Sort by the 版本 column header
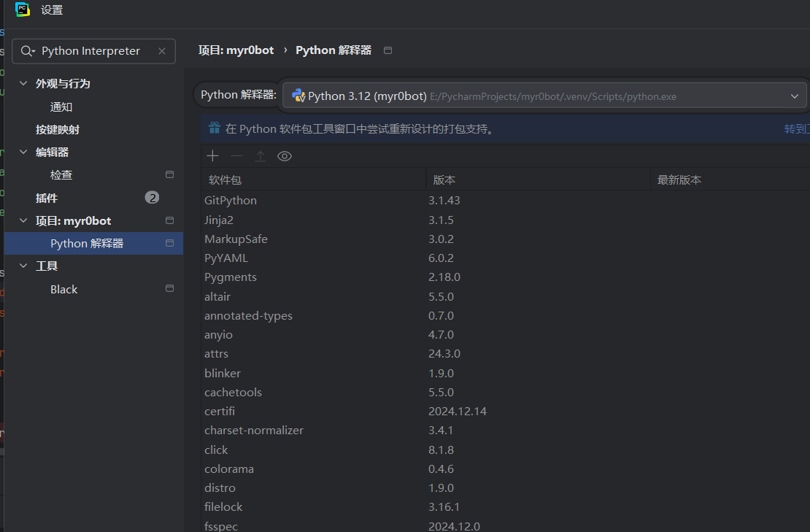Screen dimensions: 810x532 (538, 180)
